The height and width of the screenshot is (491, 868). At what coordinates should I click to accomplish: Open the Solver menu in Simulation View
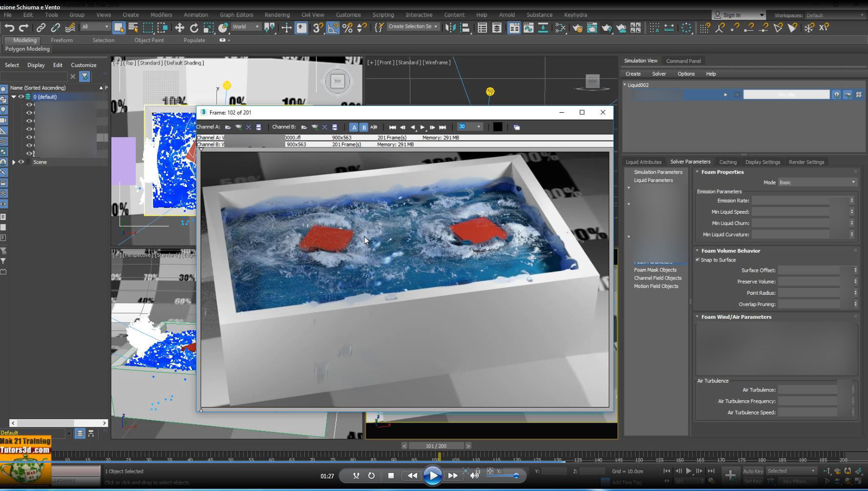(659, 74)
